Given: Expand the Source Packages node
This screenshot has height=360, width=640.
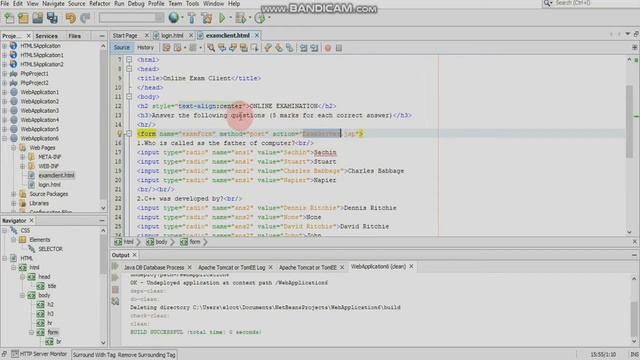Looking at the screenshot, I should (x=13, y=194).
